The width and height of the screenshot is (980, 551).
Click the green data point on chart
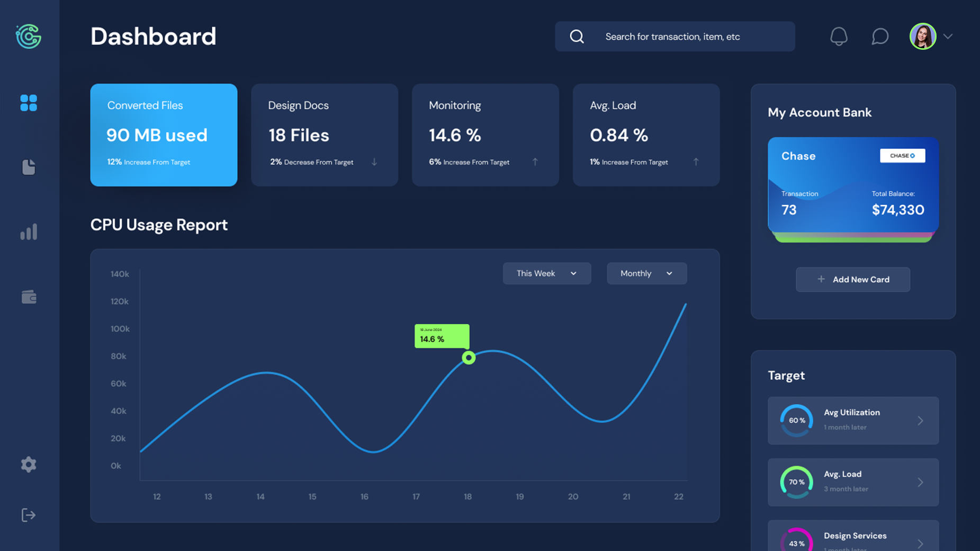click(x=469, y=358)
